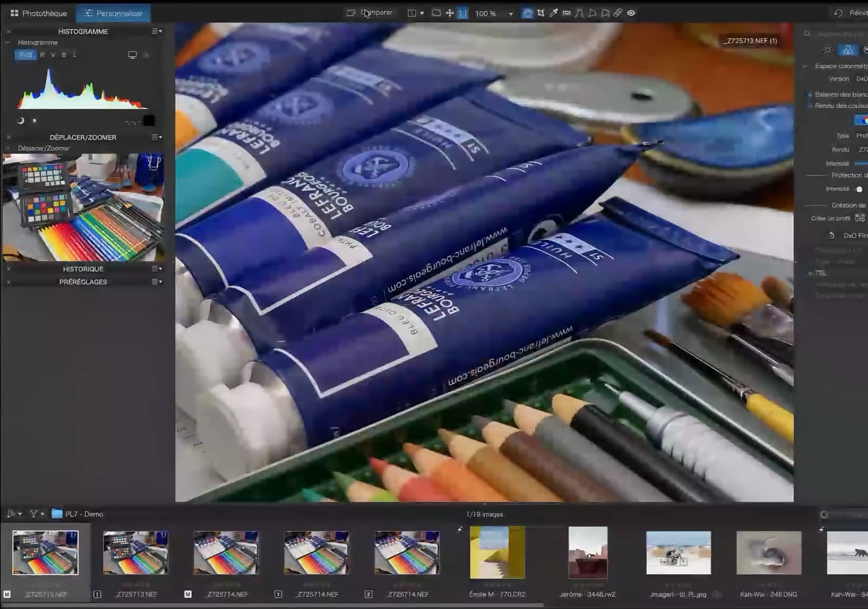The image size is (868, 609).
Task: Close the HISTOGRAMME panel
Action: tap(8, 32)
